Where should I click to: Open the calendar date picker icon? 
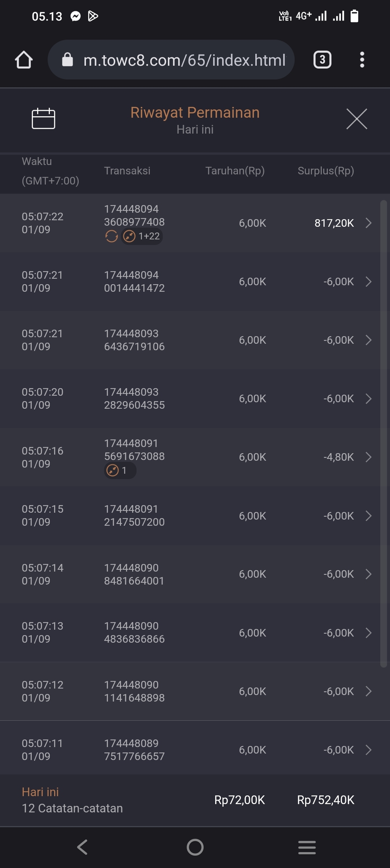[43, 118]
